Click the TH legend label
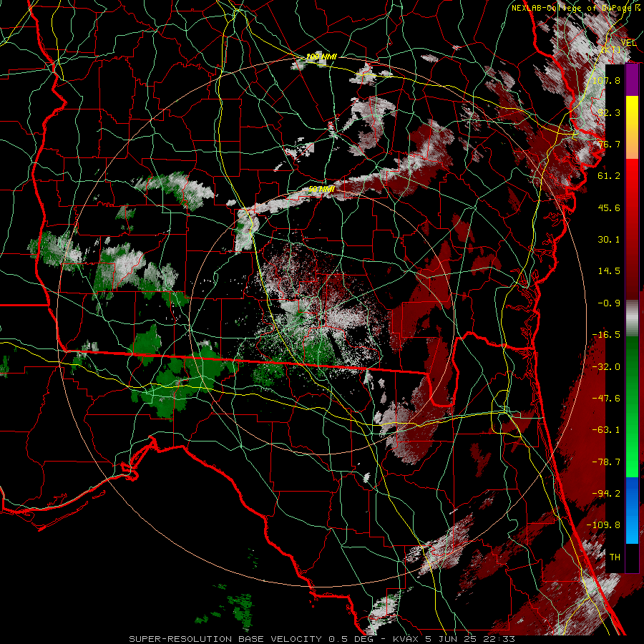Screen dimensions: 644x644 click(615, 557)
